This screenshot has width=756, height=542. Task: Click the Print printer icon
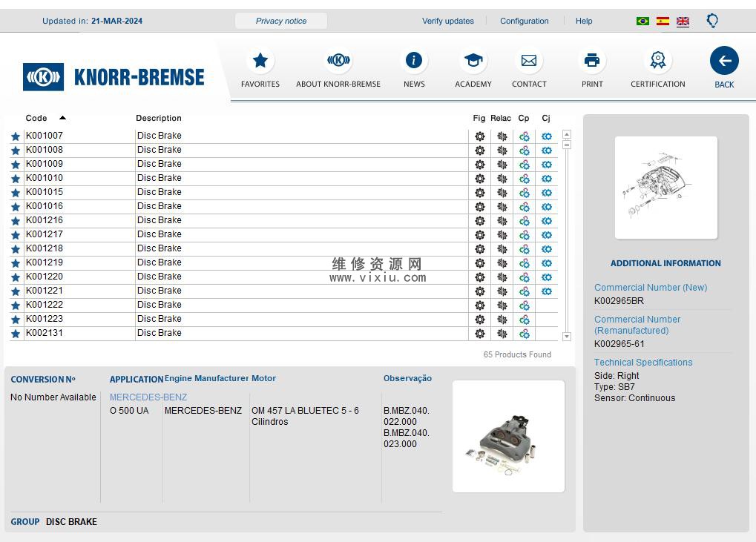592,61
